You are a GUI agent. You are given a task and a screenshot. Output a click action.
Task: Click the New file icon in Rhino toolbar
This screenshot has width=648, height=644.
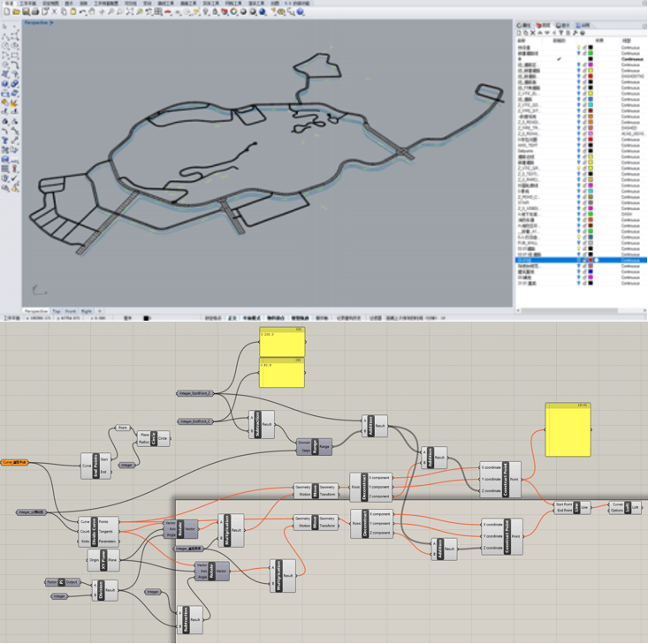tap(6, 12)
